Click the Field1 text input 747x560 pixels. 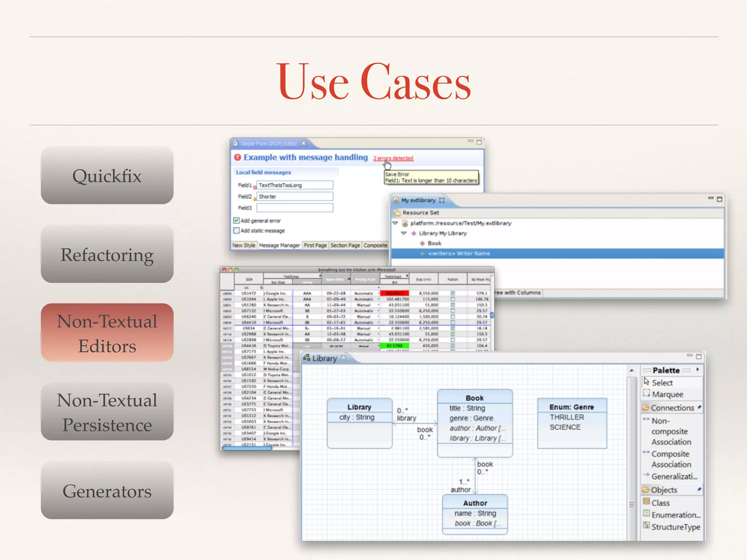tap(295, 185)
